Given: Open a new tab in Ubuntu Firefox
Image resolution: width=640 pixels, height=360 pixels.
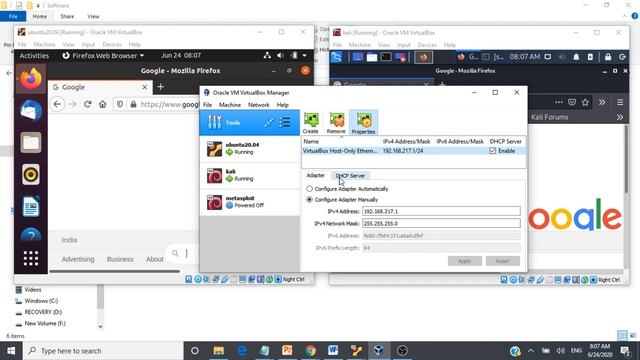Looking at the screenshot, I should click(160, 87).
